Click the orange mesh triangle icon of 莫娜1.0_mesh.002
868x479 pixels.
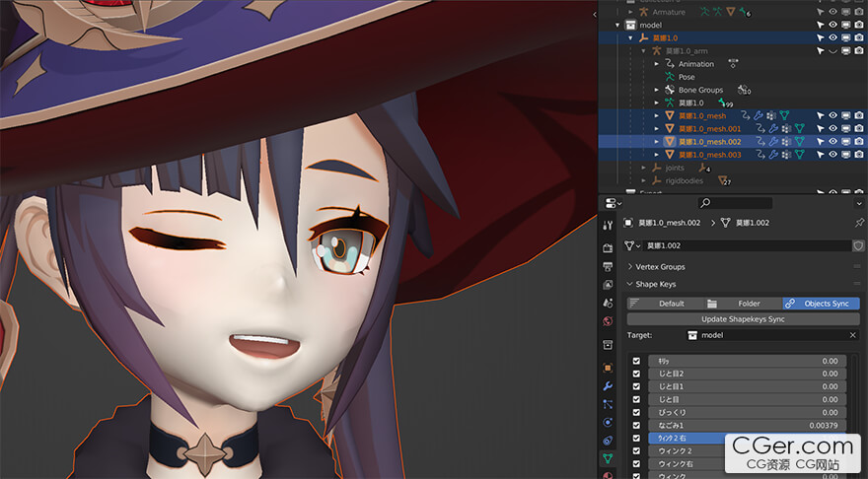[x=670, y=142]
